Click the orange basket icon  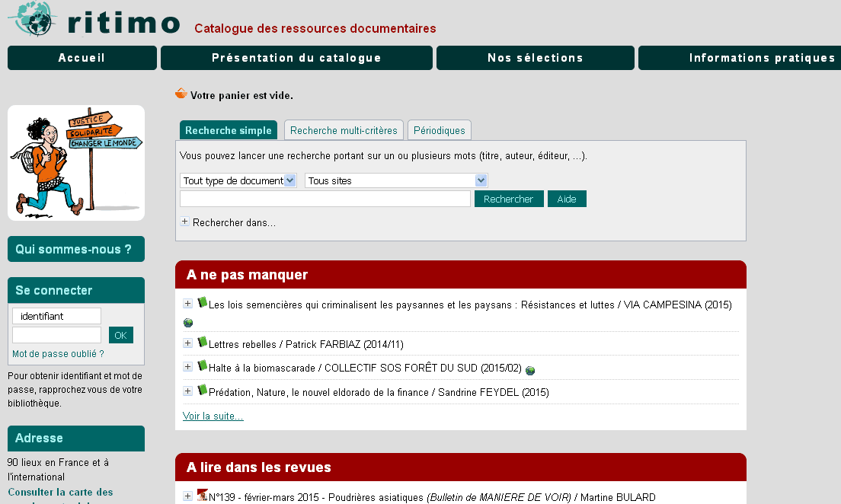click(x=181, y=94)
